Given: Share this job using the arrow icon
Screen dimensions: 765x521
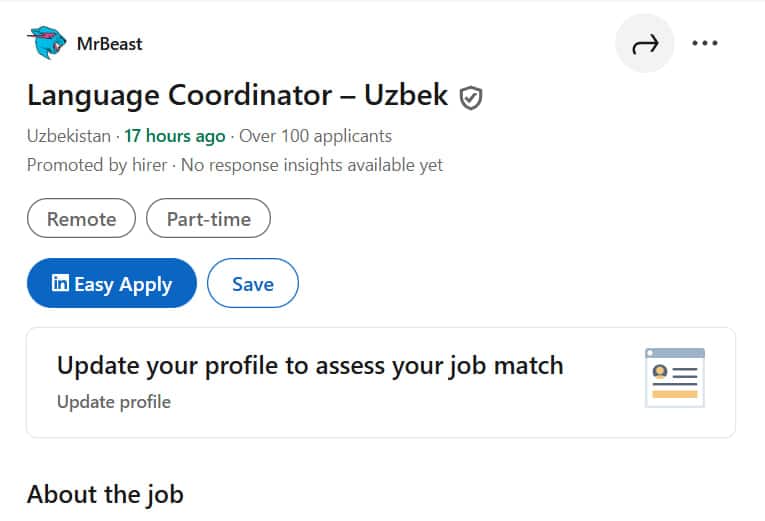Looking at the screenshot, I should point(646,43).
